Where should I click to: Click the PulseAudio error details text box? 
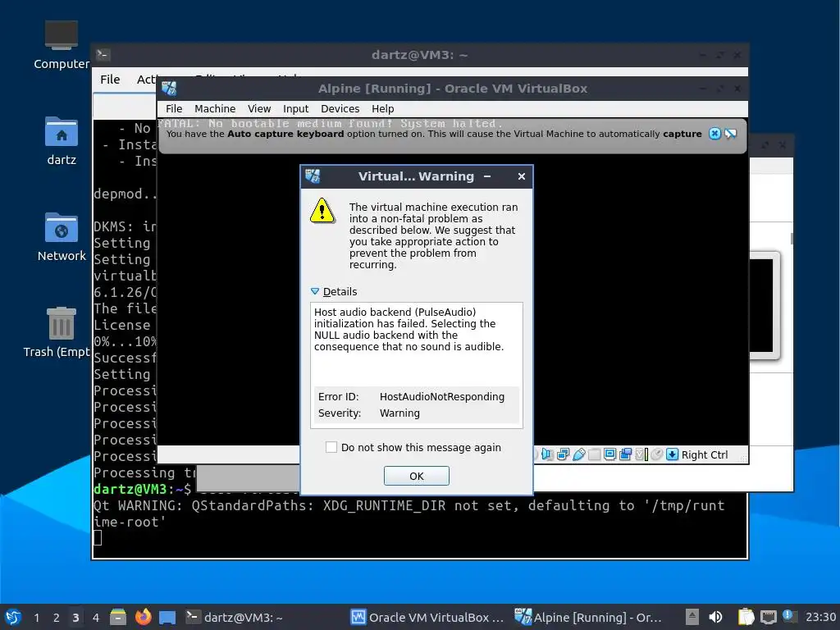(416, 365)
